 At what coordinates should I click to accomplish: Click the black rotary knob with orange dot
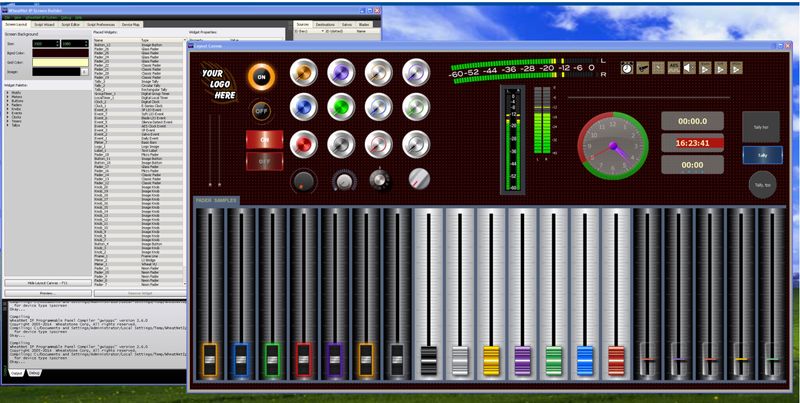tap(304, 181)
